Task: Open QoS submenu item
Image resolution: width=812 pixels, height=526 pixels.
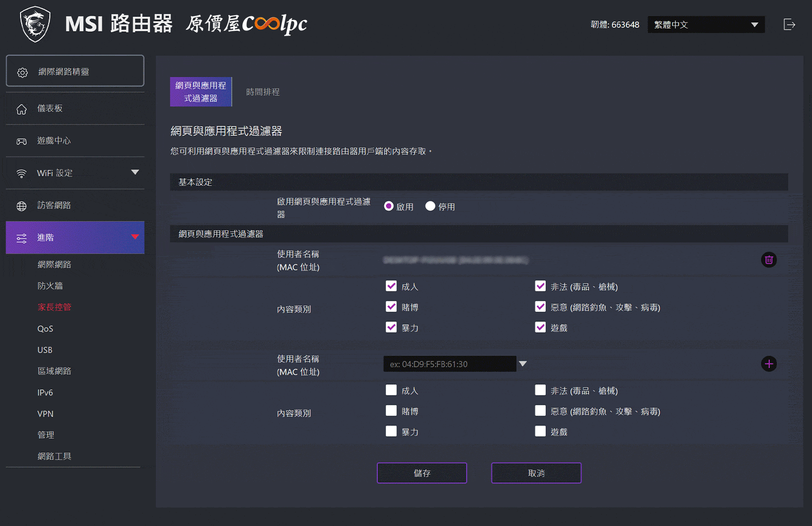Action: click(45, 328)
